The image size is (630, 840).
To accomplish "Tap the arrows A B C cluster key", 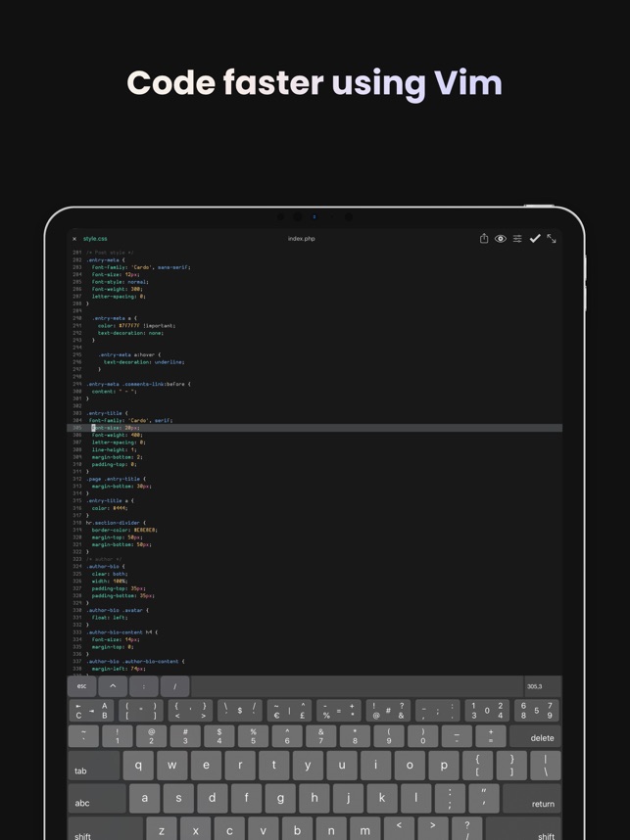I will pos(92,711).
